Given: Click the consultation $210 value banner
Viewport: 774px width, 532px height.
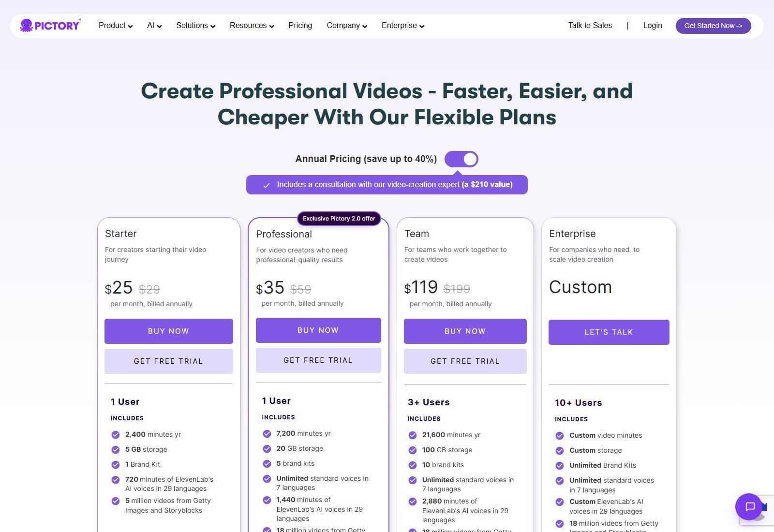Looking at the screenshot, I should click(387, 185).
